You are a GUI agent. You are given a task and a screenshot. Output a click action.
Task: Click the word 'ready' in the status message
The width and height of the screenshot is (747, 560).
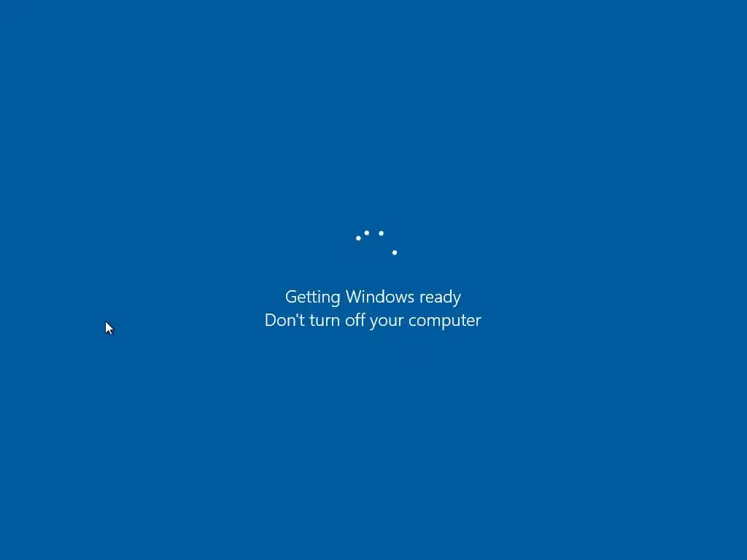(440, 298)
